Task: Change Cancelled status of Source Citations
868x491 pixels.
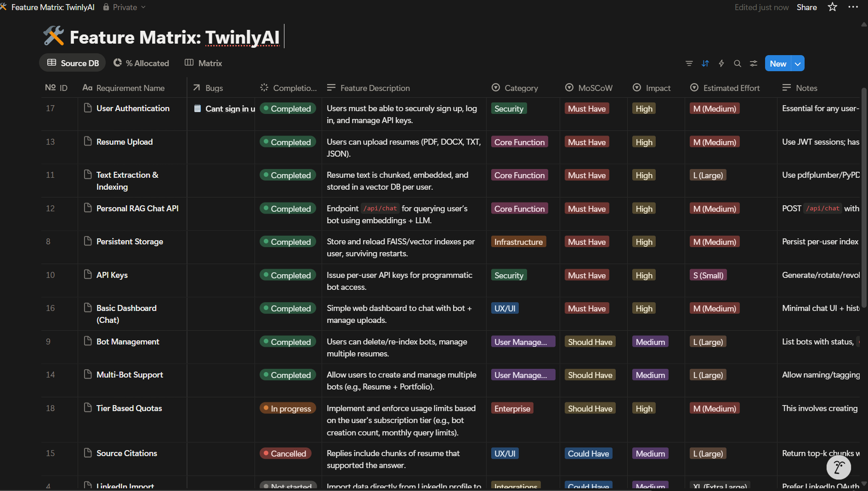Action: [x=285, y=453]
